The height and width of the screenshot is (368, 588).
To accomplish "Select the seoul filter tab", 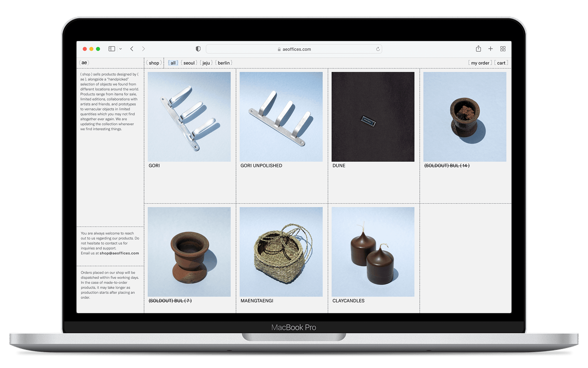I will [189, 63].
